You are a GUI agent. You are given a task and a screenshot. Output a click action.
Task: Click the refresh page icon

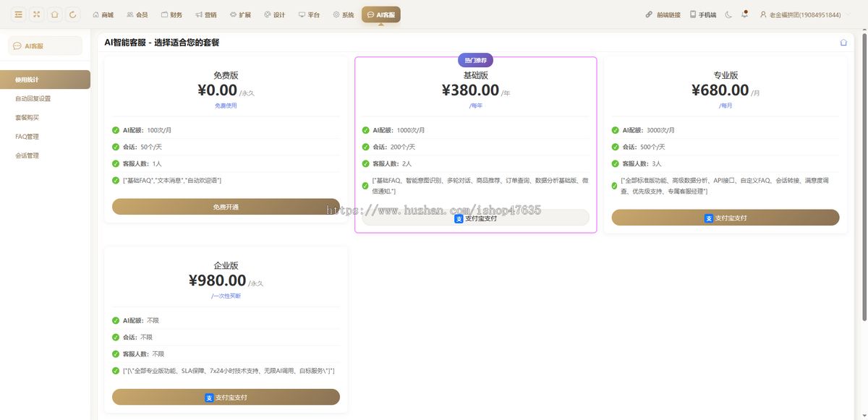[72, 14]
